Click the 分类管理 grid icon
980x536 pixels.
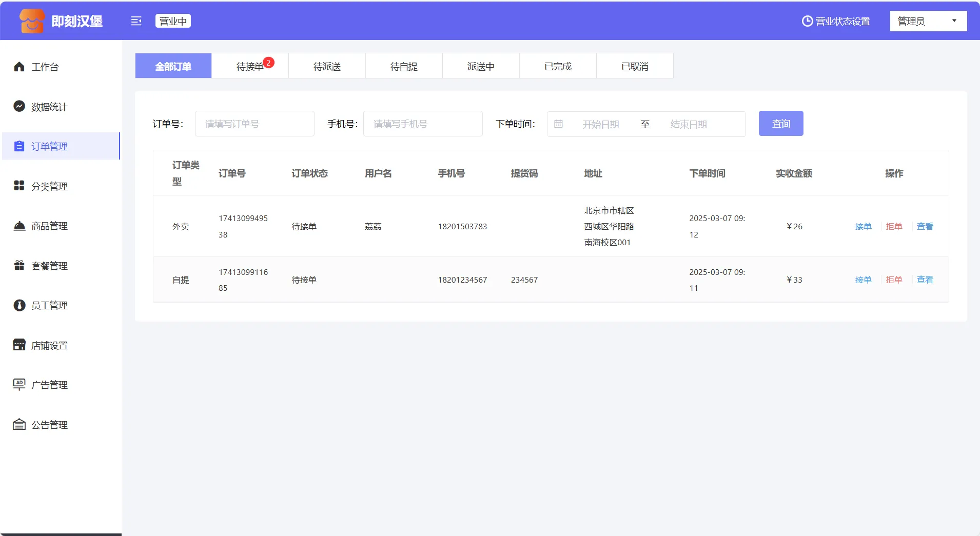(19, 186)
